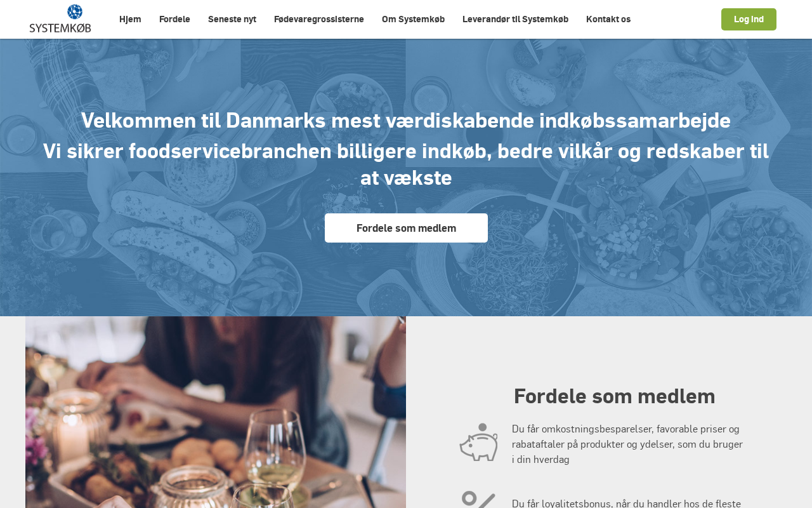Click the piggy bank savings icon
Viewport: 812px width, 508px height.
tap(478, 442)
